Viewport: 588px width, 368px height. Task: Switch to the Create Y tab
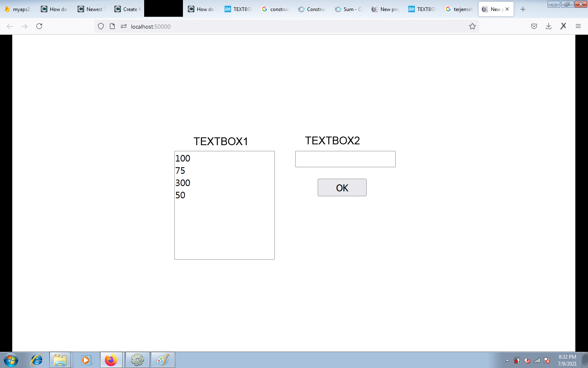click(128, 9)
